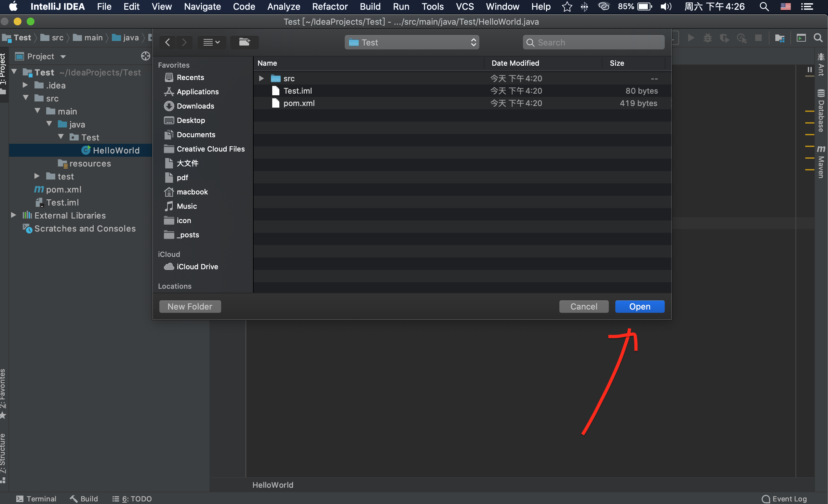The image size is (828, 504).
Task: Click the Debug bug icon in toolbar
Action: [707, 38]
